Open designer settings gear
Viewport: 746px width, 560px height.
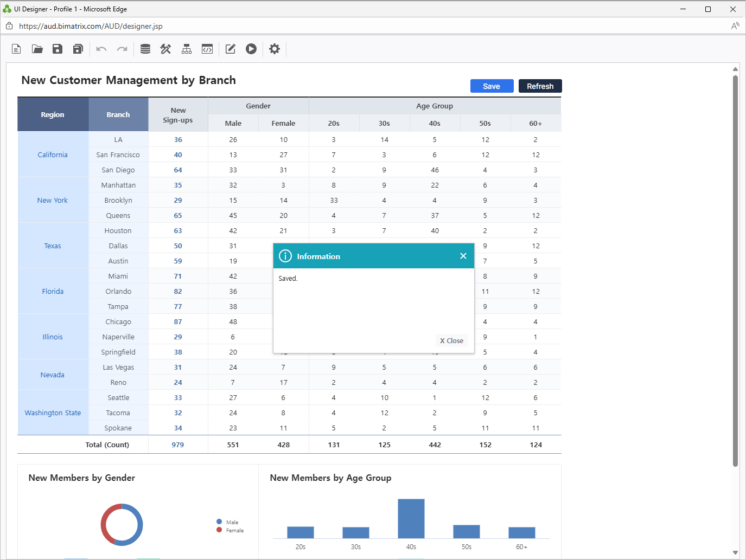pyautogui.click(x=274, y=49)
